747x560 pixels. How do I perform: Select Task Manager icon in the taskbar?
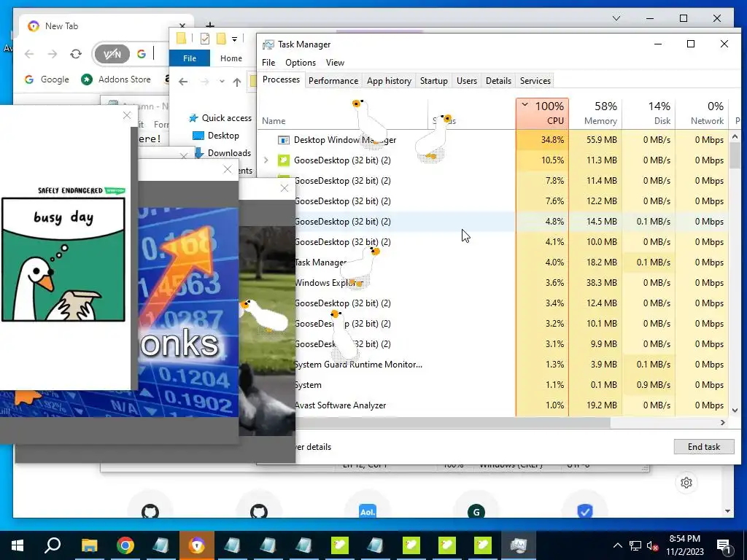[x=518, y=545]
